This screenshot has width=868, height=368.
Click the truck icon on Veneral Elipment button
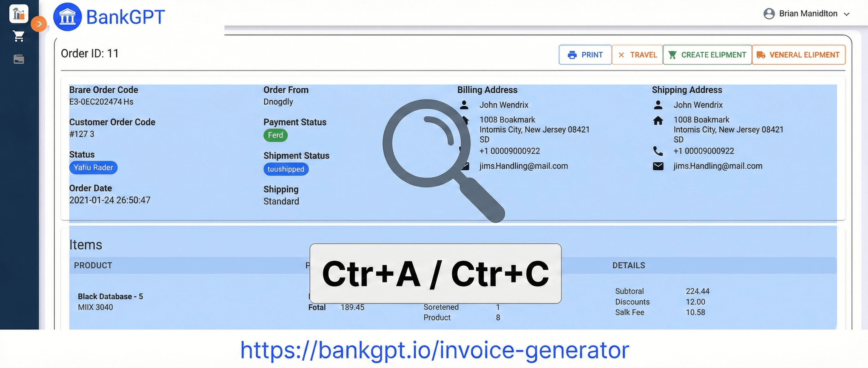coord(761,54)
